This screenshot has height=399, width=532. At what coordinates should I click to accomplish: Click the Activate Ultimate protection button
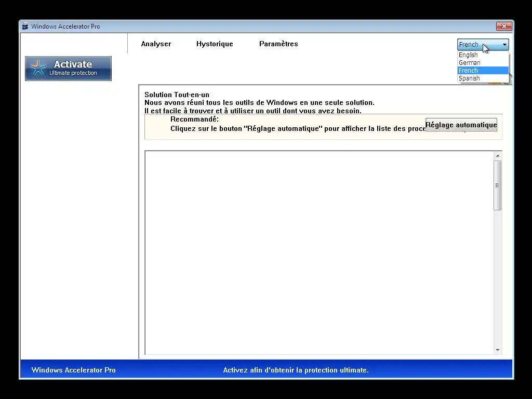click(68, 69)
